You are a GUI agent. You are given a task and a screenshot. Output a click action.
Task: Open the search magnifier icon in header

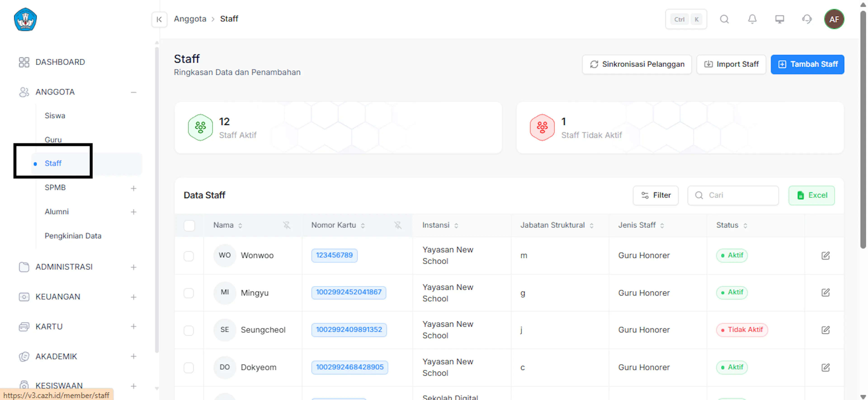coord(724,19)
